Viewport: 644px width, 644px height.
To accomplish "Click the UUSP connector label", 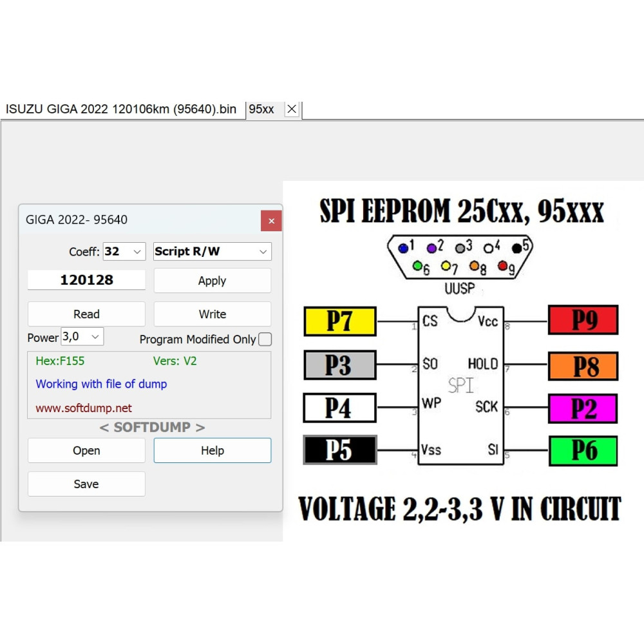I will (460, 289).
